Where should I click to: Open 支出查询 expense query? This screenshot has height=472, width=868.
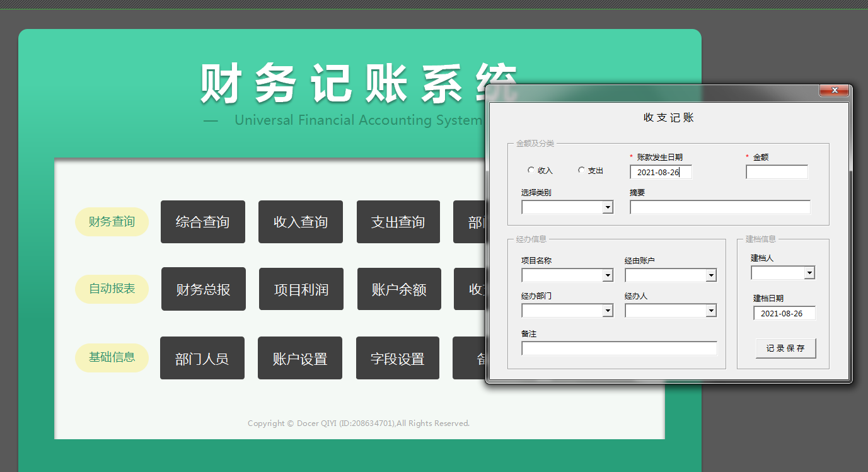point(398,222)
